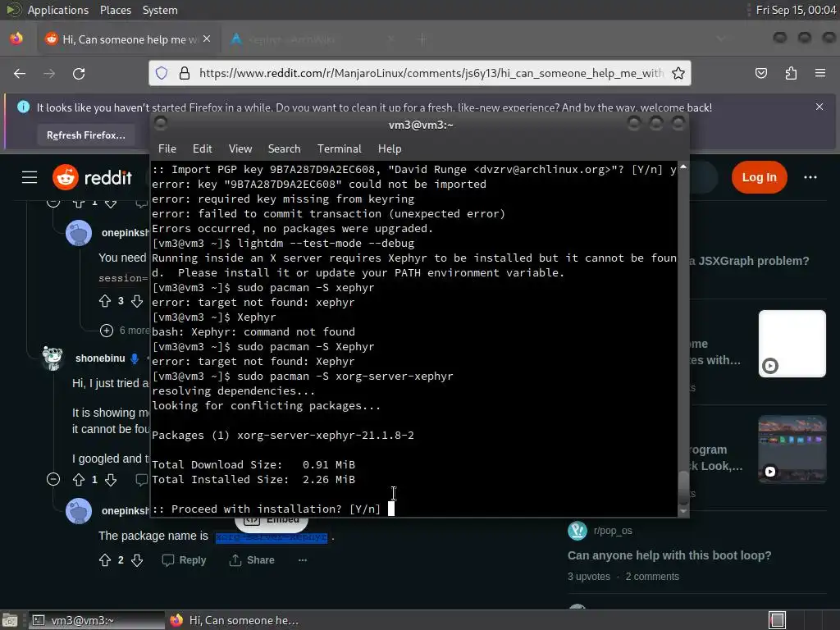Click the Firefox icon left of the tabs

[x=16, y=39]
